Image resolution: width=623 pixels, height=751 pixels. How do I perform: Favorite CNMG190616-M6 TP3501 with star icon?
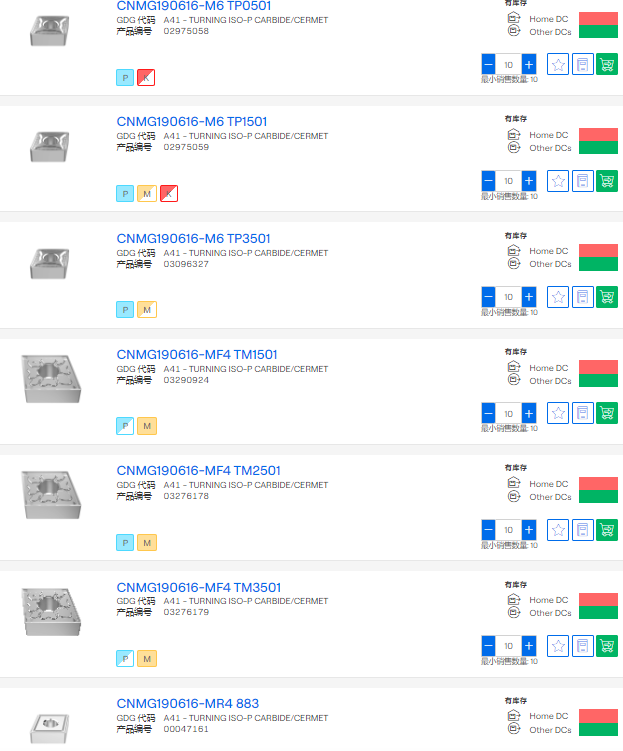558,297
